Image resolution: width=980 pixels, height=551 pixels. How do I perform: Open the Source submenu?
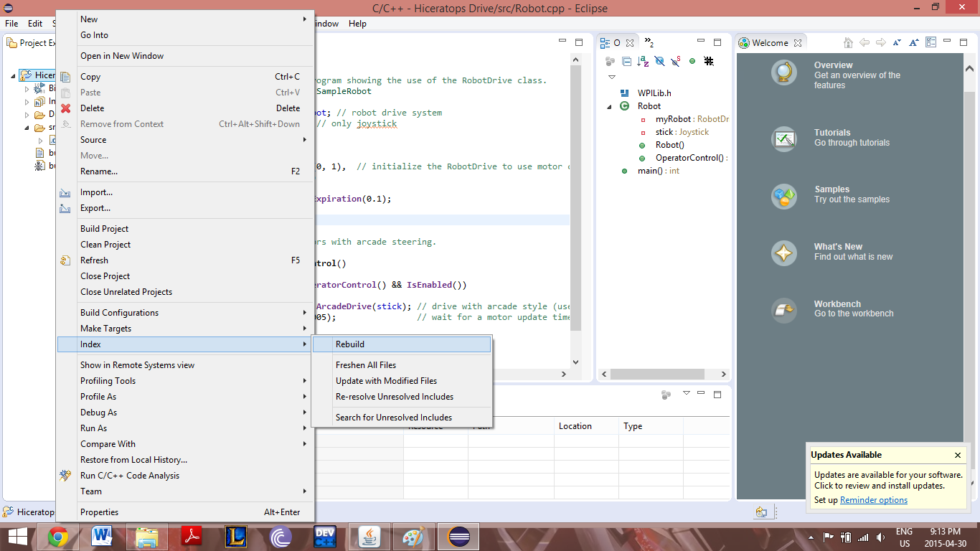pyautogui.click(x=185, y=140)
